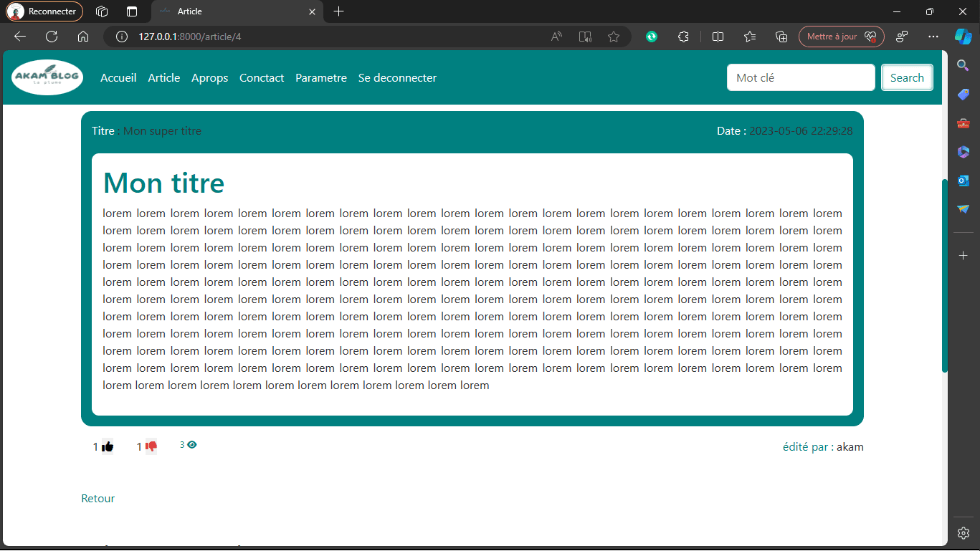Add a new sidebar app
The height and width of the screenshot is (551, 980).
(x=963, y=256)
